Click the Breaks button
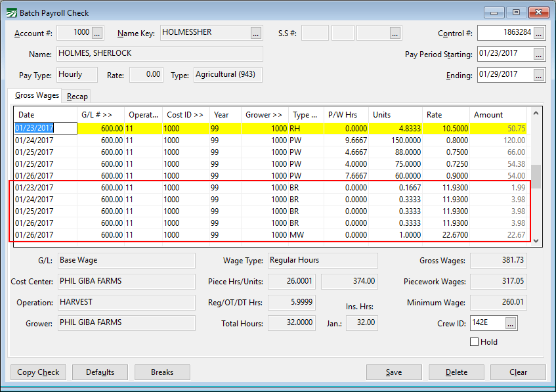The height and width of the screenshot is (392, 556). pos(162,372)
